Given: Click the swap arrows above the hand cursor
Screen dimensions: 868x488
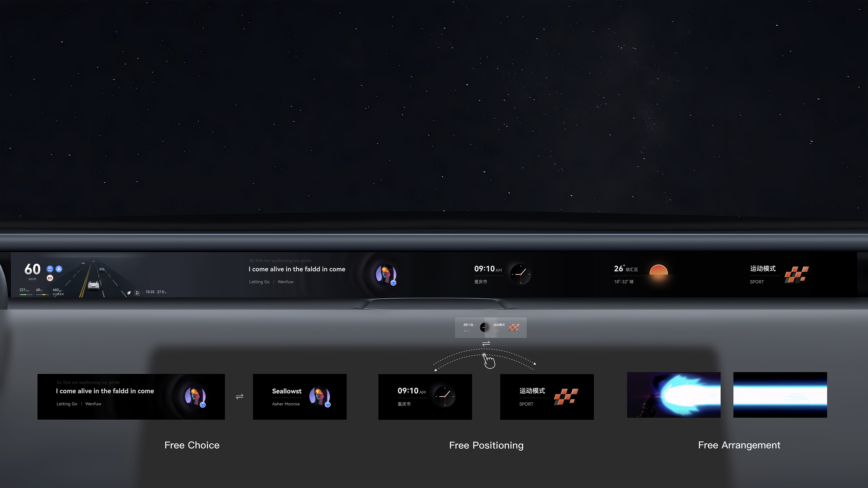Looking at the screenshot, I should coord(486,344).
